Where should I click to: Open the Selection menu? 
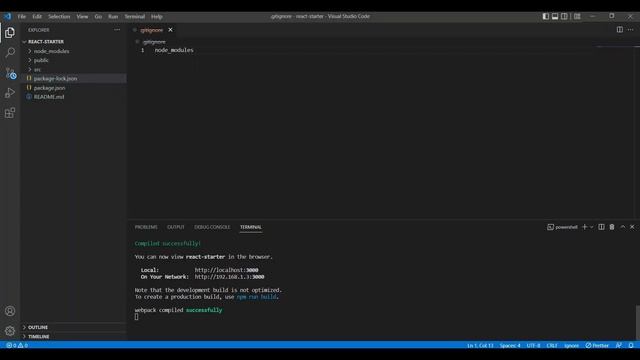[59, 17]
